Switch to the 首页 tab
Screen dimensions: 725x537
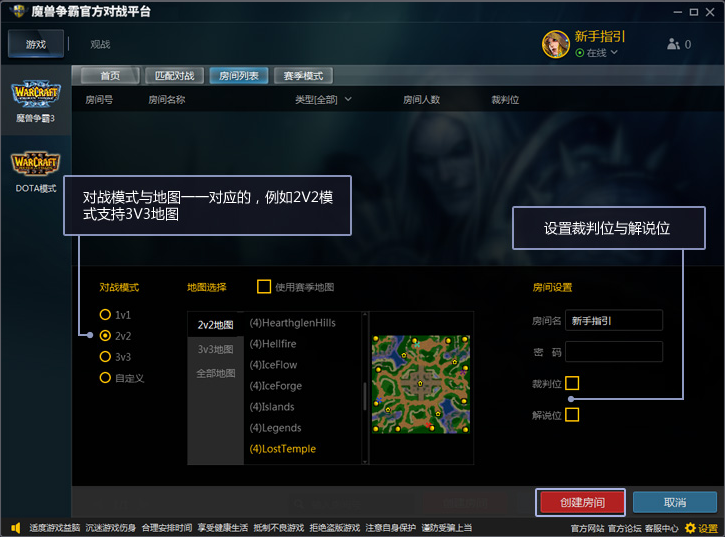(x=110, y=76)
